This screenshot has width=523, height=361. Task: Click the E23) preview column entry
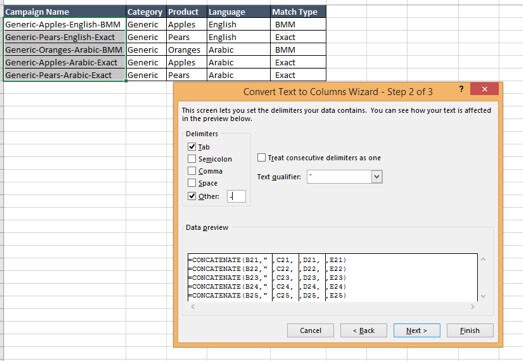tap(337, 278)
